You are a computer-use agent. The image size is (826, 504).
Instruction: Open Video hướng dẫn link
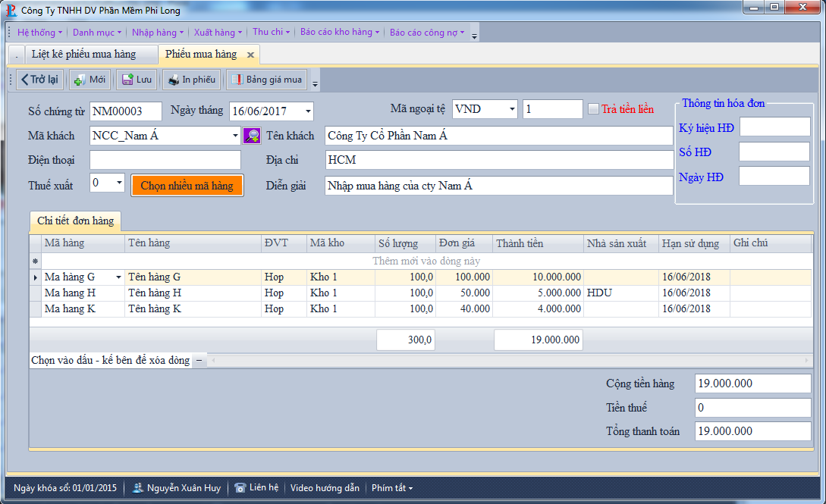(325, 487)
